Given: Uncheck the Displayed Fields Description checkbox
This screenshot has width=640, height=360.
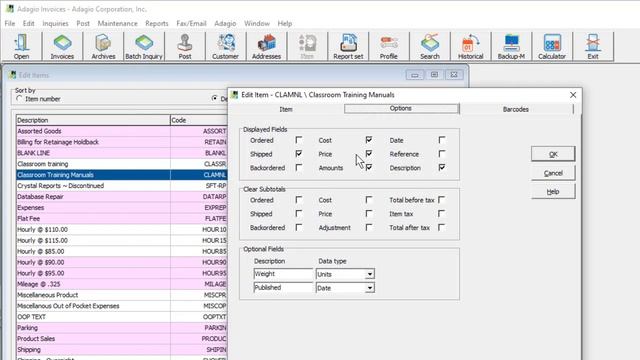Looking at the screenshot, I should (442, 167).
